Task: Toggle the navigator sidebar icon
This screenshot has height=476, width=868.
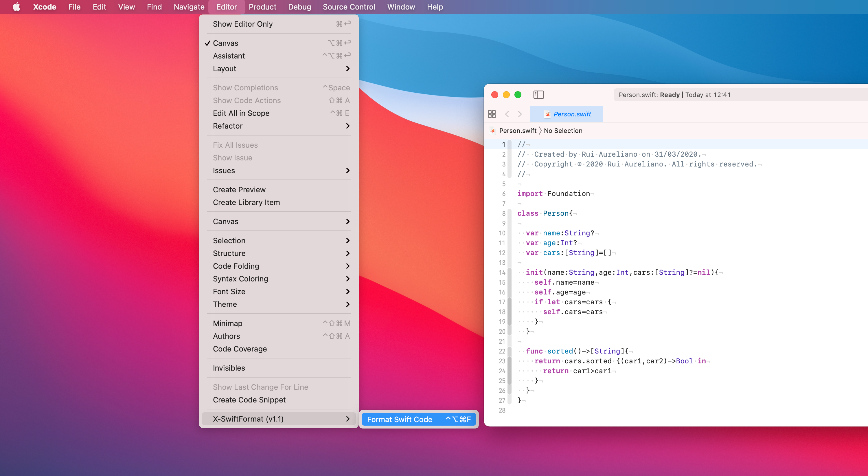Action: click(538, 95)
